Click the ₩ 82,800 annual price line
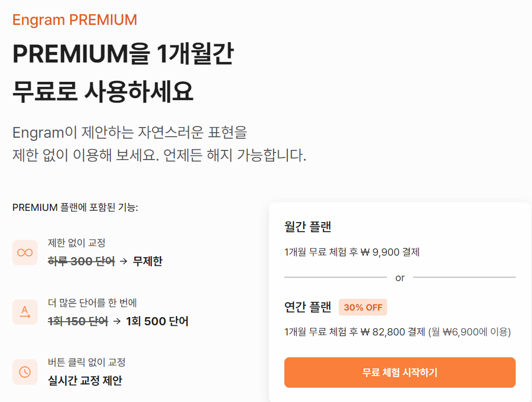Viewport: 532px width, 402px height. 397,332
